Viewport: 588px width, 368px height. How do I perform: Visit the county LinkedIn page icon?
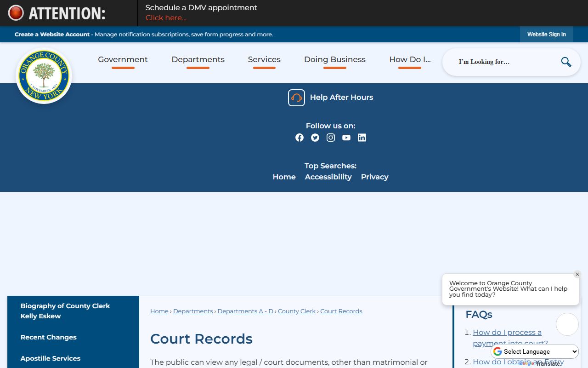(x=362, y=138)
